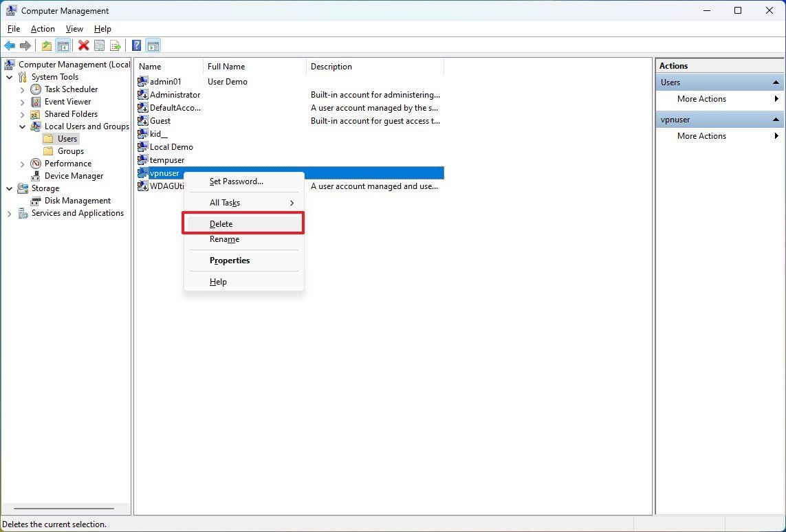Open the Action menu

tap(42, 29)
